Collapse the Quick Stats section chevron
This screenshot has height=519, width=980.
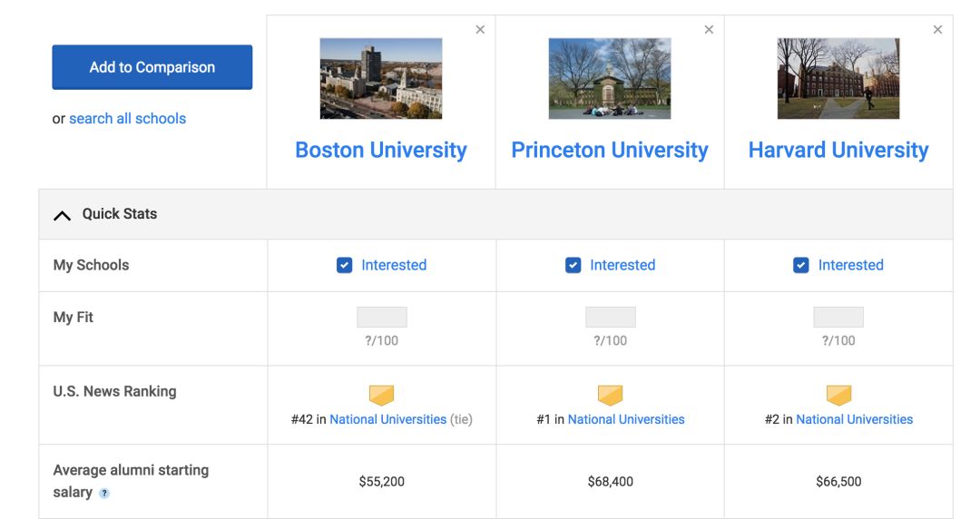(62, 216)
